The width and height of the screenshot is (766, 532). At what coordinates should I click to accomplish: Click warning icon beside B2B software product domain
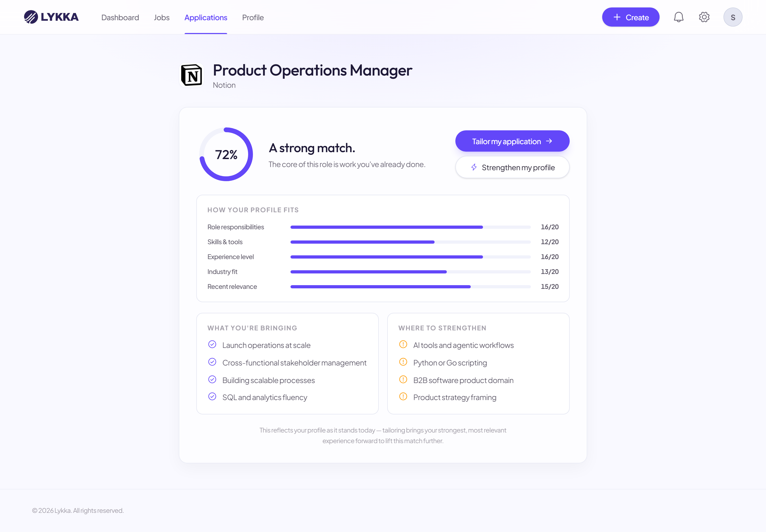pos(403,379)
